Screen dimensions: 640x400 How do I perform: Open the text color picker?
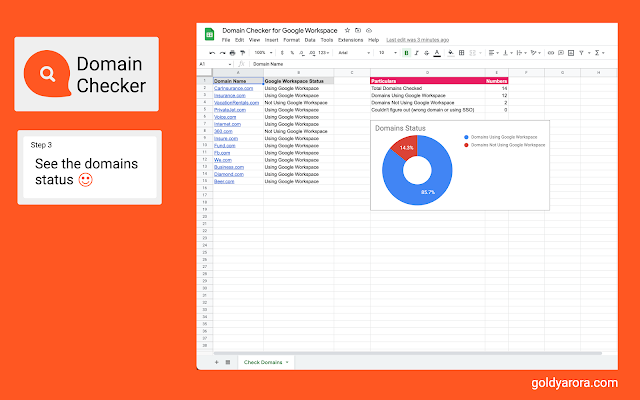pos(437,53)
